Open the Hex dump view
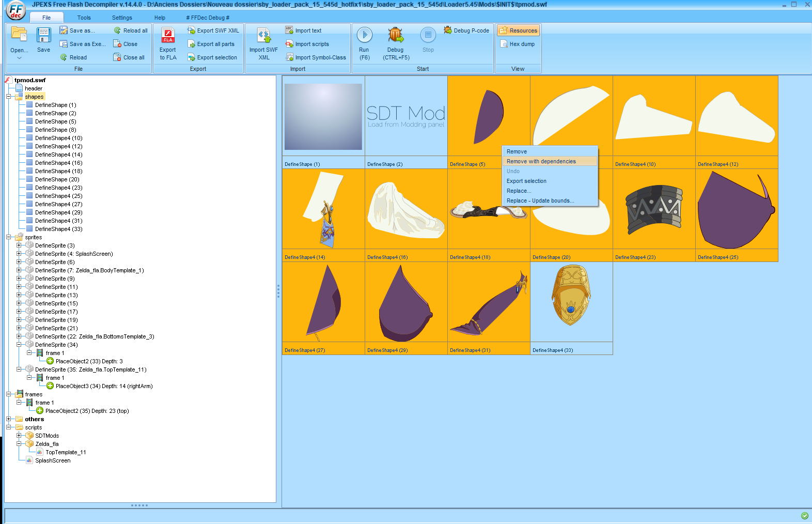 (x=518, y=44)
